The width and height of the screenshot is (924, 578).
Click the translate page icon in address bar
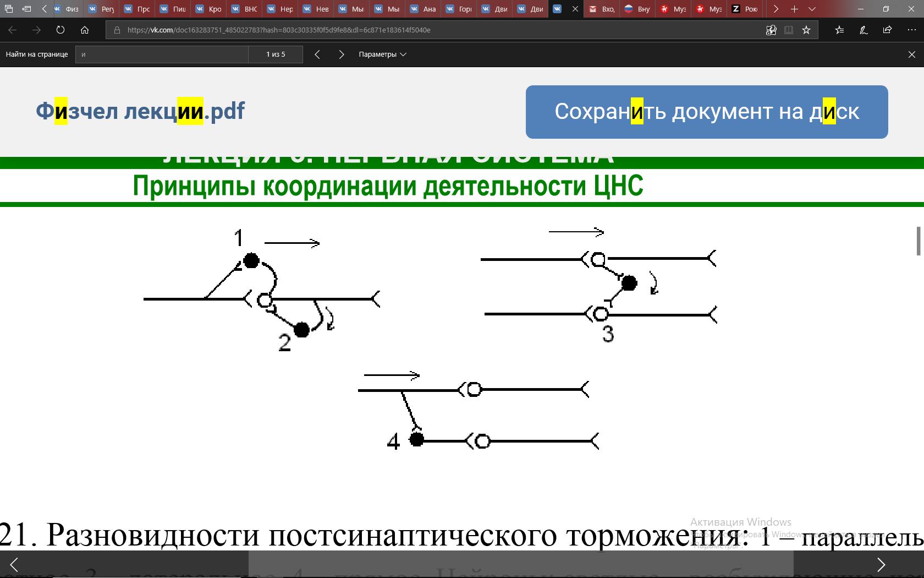pyautogui.click(x=771, y=30)
